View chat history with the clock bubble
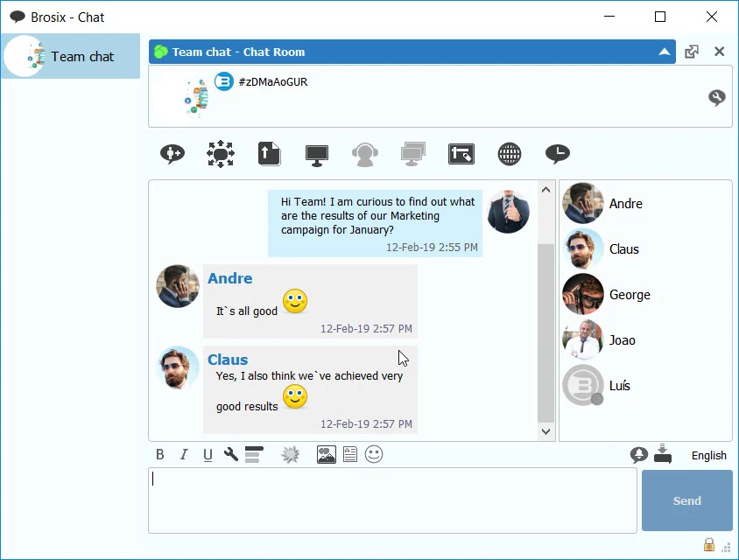This screenshot has height=560, width=739. pyautogui.click(x=558, y=154)
